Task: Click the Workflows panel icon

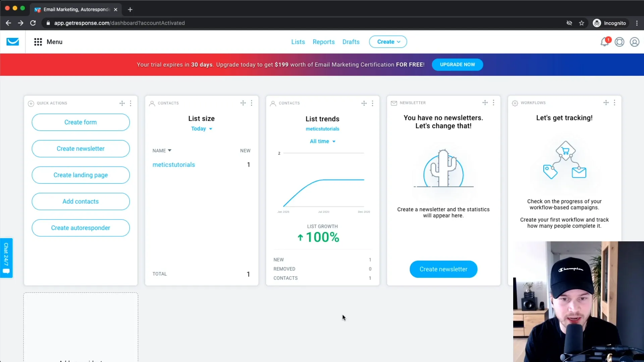Action: (515, 103)
